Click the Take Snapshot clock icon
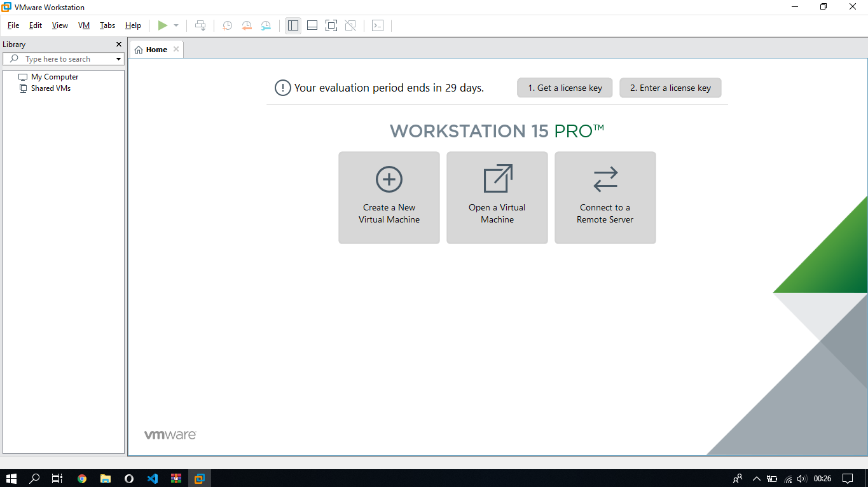This screenshot has height=487, width=868. point(227,25)
